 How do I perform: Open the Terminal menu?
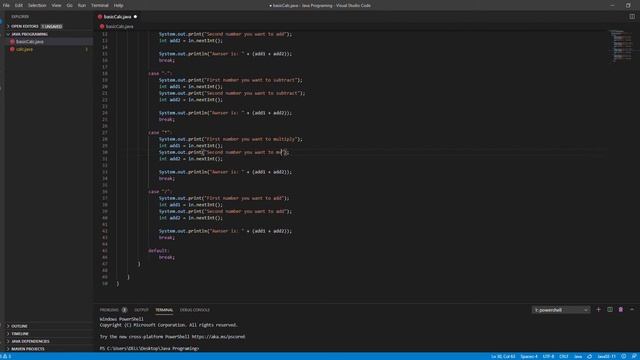[100, 5]
